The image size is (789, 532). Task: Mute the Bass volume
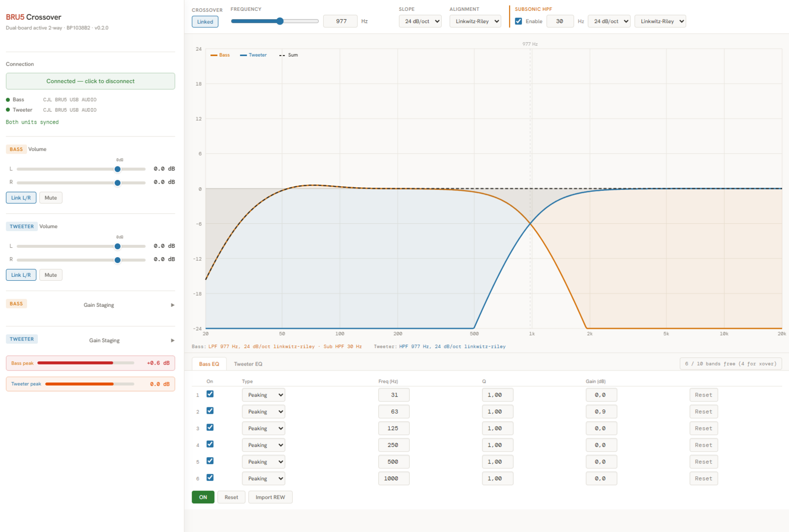[x=51, y=198]
